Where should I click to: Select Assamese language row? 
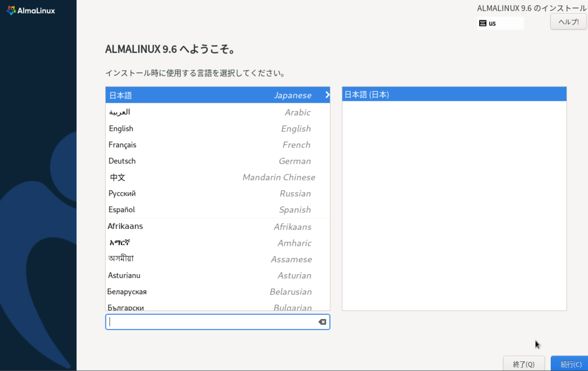pyautogui.click(x=218, y=259)
